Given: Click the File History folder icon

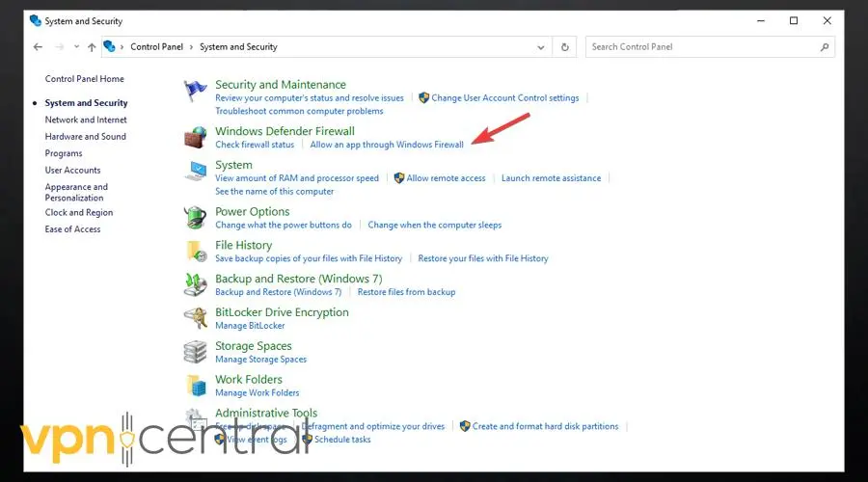Looking at the screenshot, I should click(196, 252).
